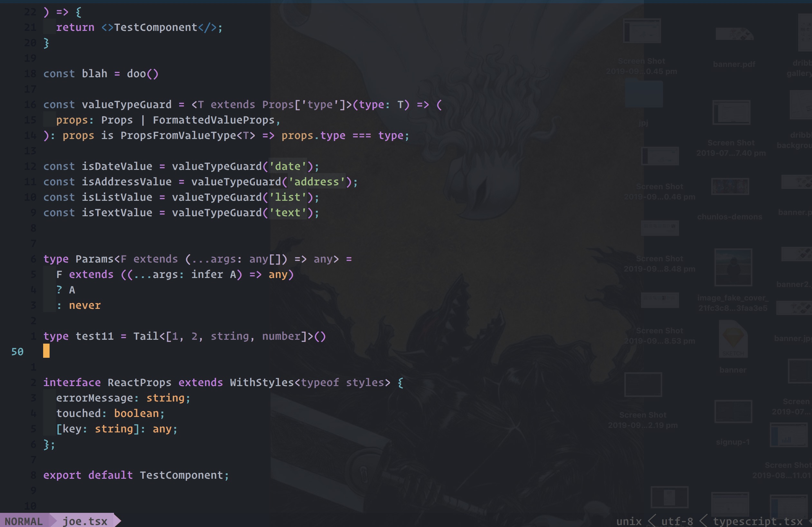Click the NORMAL mode indicator in statusline

(x=24, y=521)
